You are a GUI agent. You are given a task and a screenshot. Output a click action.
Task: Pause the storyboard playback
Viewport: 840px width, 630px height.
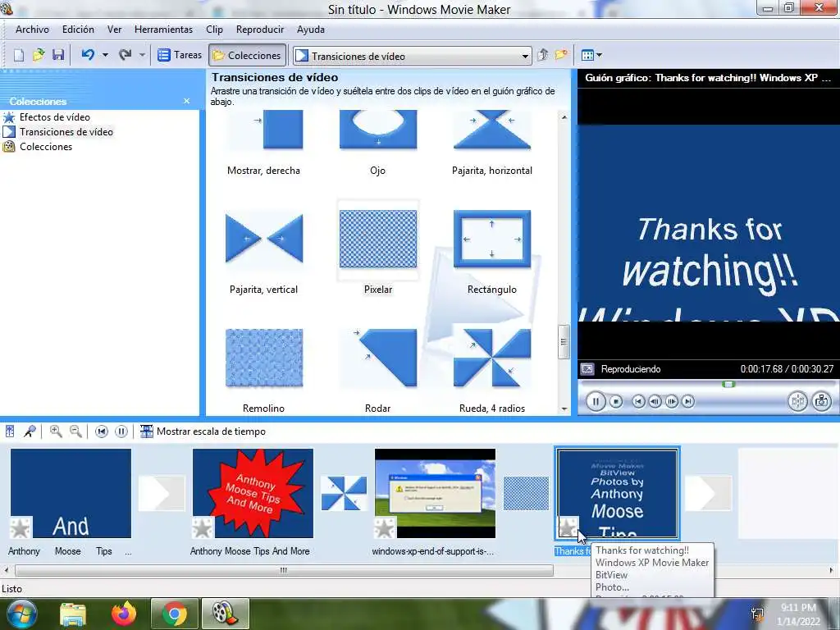pos(121,431)
